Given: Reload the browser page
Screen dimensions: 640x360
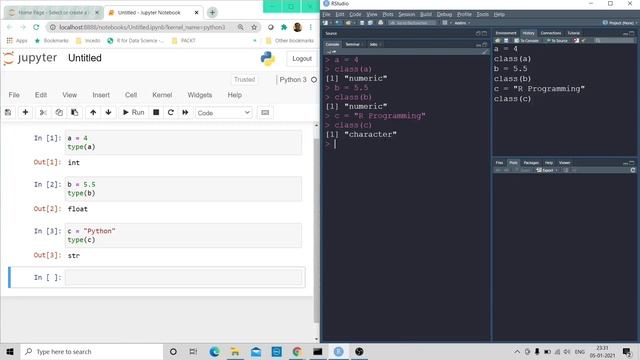Looking at the screenshot, I should point(36,27).
